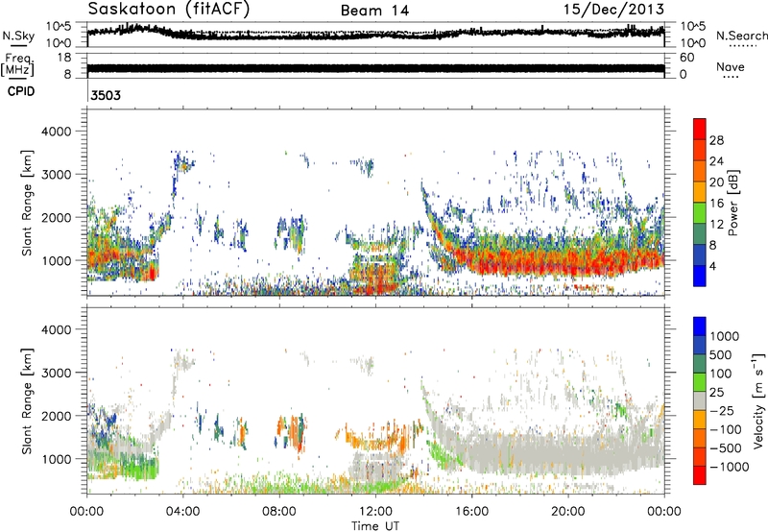Click the CPID label

coord(21,91)
